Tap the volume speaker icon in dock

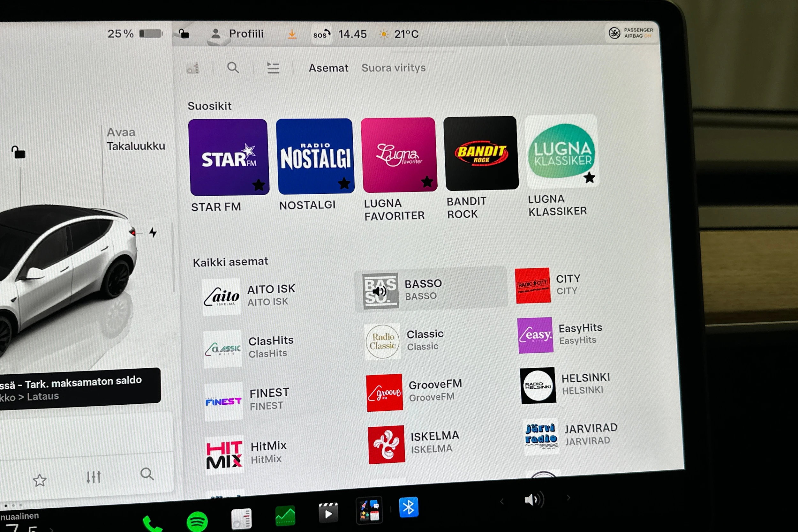(x=534, y=499)
